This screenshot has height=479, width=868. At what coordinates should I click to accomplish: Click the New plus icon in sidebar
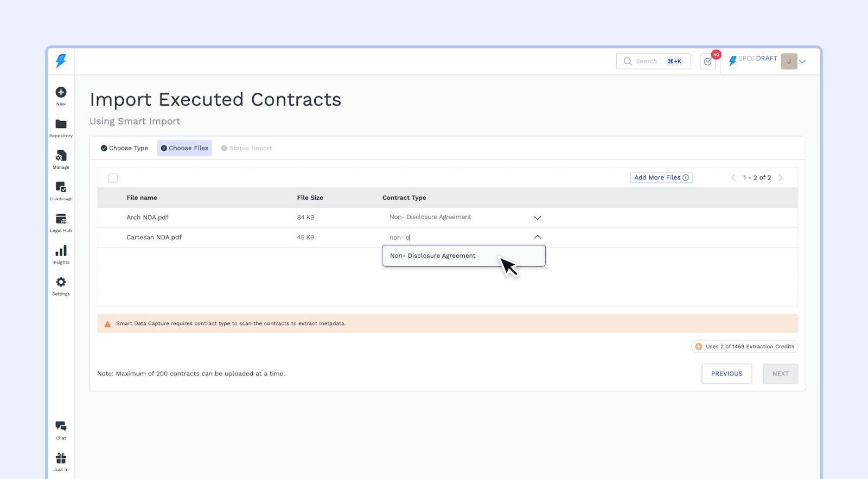pyautogui.click(x=61, y=93)
